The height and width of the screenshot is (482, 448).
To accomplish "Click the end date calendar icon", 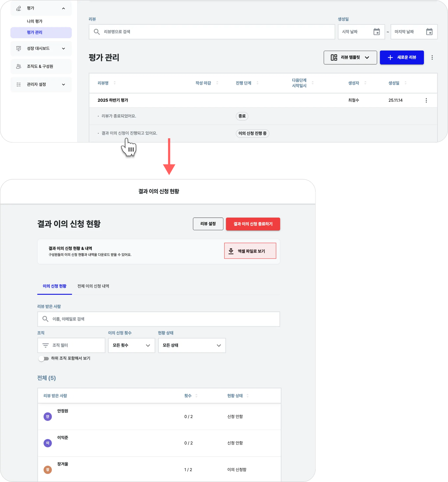I will [429, 32].
